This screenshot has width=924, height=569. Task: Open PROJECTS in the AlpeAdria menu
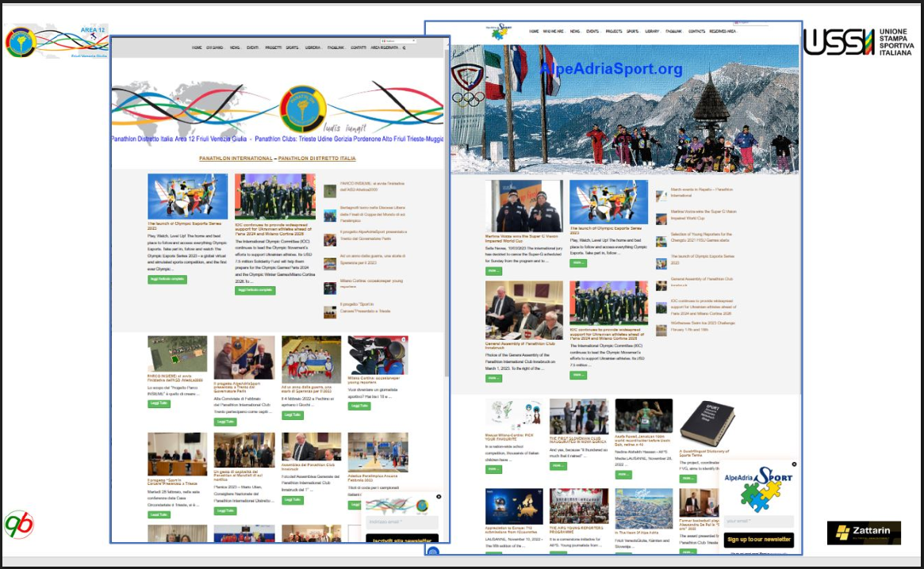613,31
